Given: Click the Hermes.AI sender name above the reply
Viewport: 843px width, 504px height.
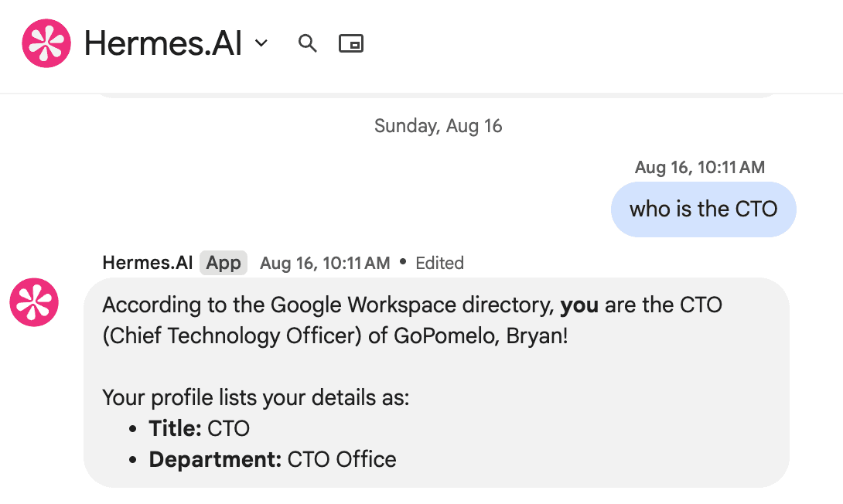Looking at the screenshot, I should [147, 263].
